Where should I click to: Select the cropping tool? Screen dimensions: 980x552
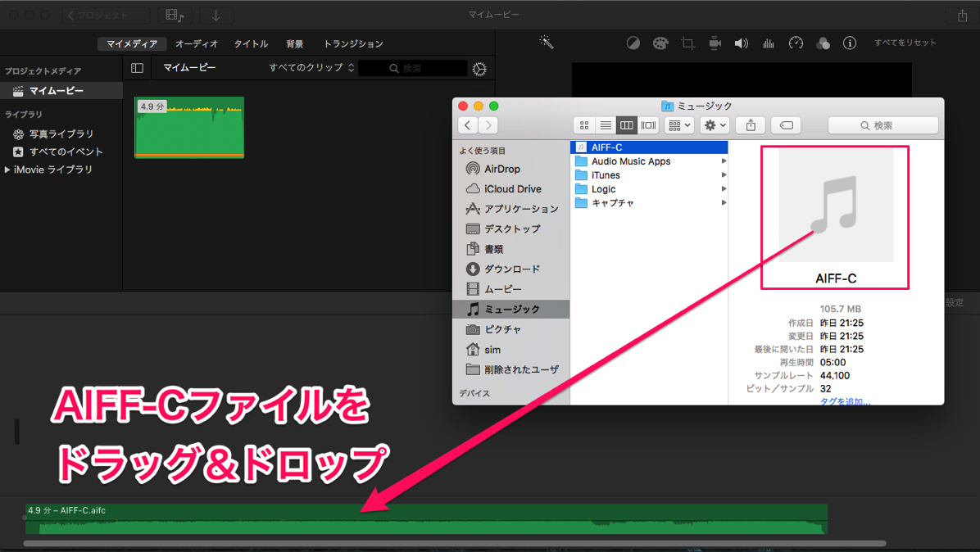coord(687,43)
